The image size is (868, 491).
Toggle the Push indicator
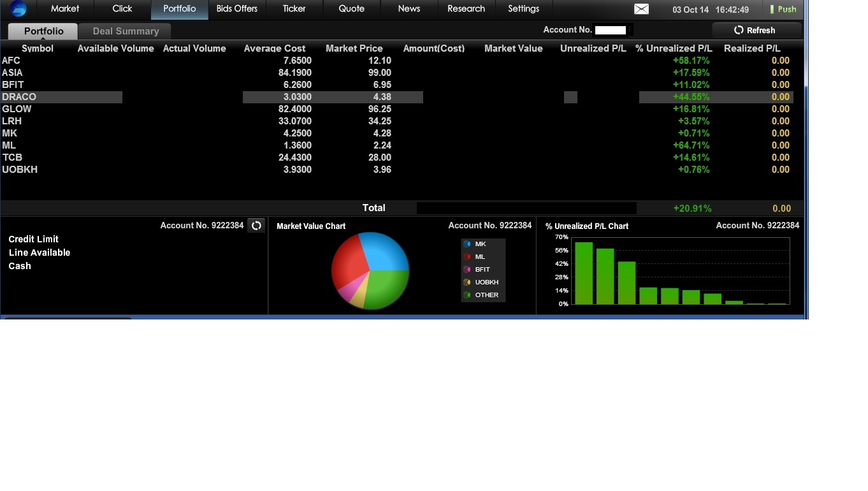(783, 9)
